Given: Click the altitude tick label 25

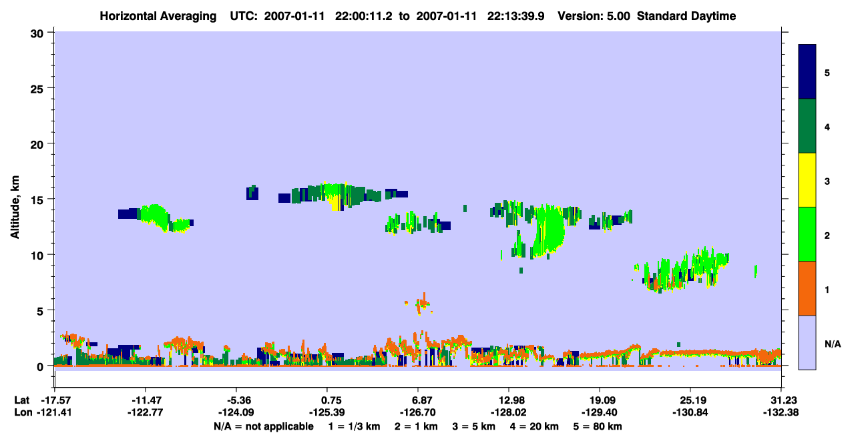Looking at the screenshot, I should tap(39, 88).
